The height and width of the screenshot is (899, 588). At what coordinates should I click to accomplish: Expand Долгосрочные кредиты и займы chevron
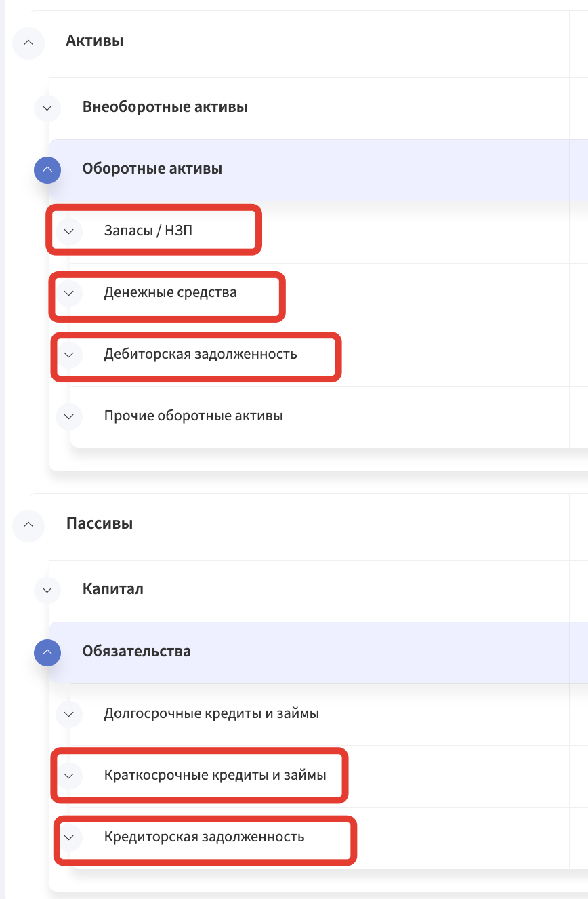(68, 714)
